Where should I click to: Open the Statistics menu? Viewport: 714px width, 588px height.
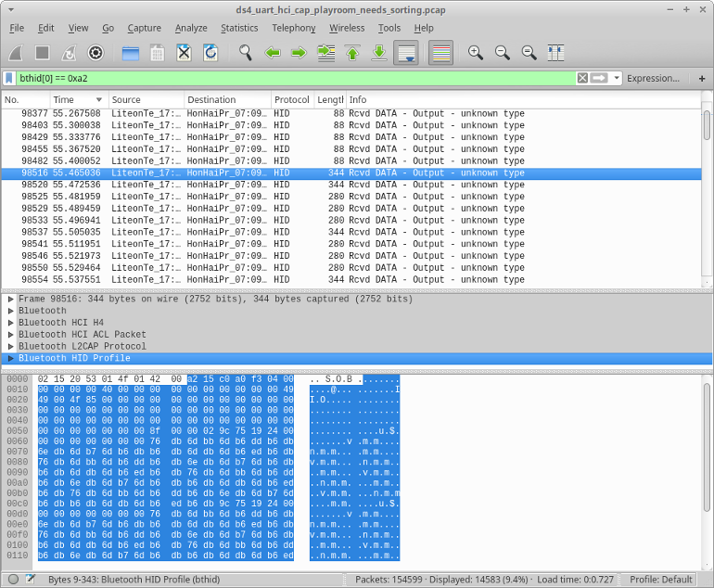[239, 28]
